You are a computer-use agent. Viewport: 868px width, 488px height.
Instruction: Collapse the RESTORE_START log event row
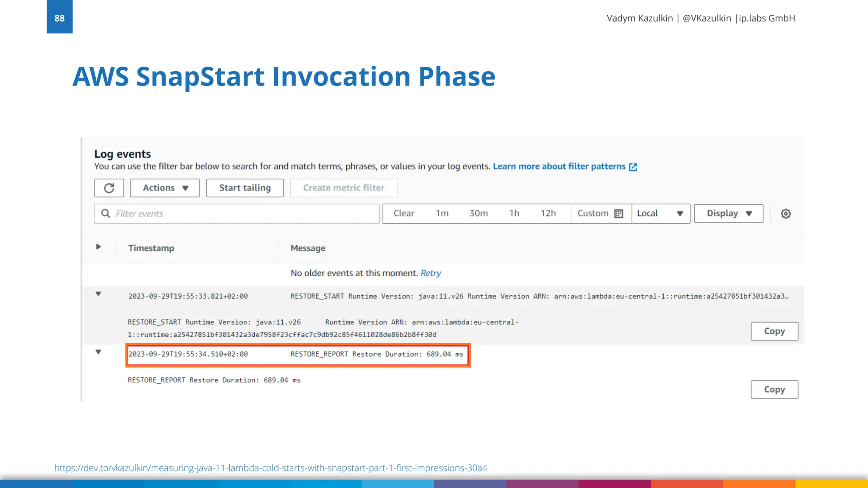[98, 294]
